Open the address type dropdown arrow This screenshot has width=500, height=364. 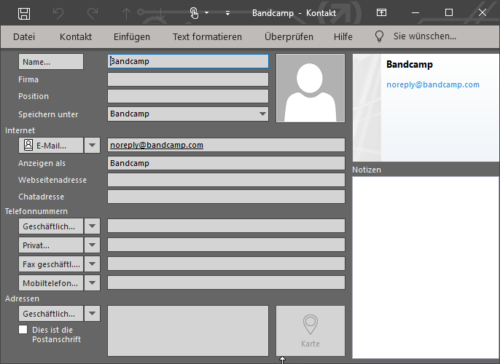(92, 314)
